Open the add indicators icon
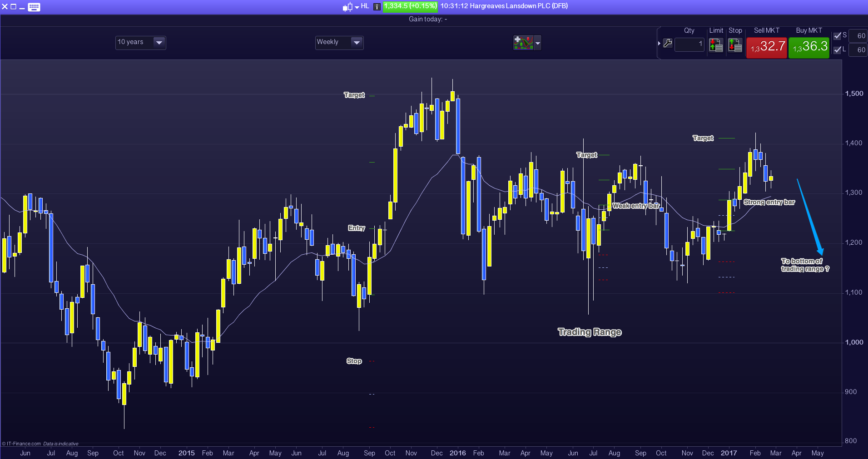The width and height of the screenshot is (868, 459). point(523,43)
